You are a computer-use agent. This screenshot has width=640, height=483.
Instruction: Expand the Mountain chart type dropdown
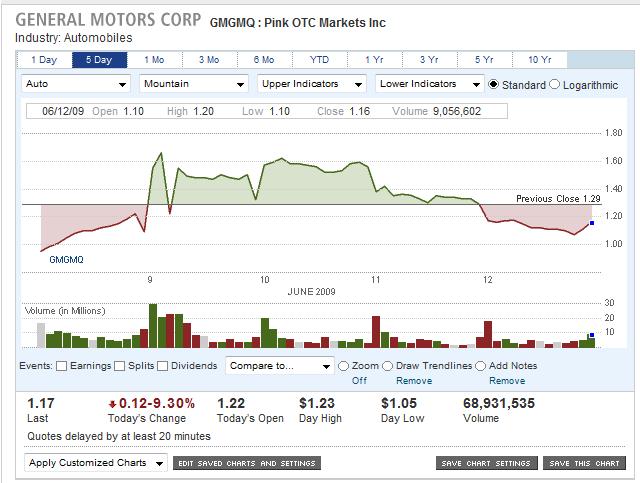click(194, 84)
